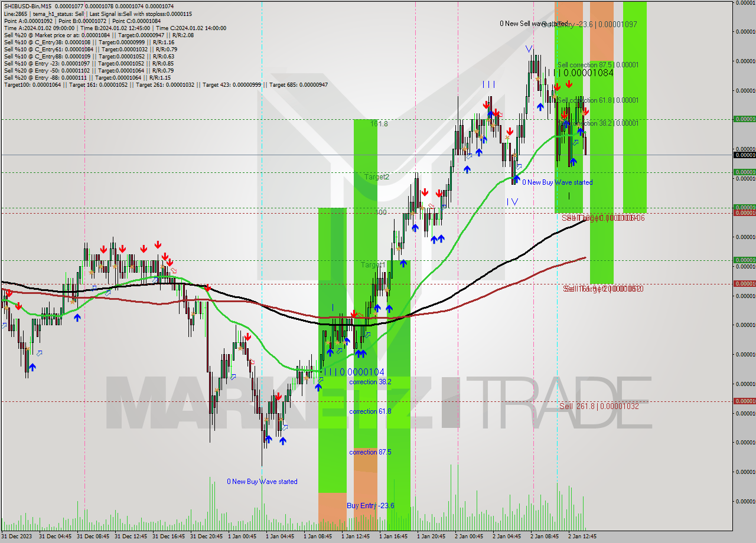Image resolution: width=756 pixels, height=543 pixels.
Task: Select the '1 Jan 12:45' time axis label
Action: [356, 537]
